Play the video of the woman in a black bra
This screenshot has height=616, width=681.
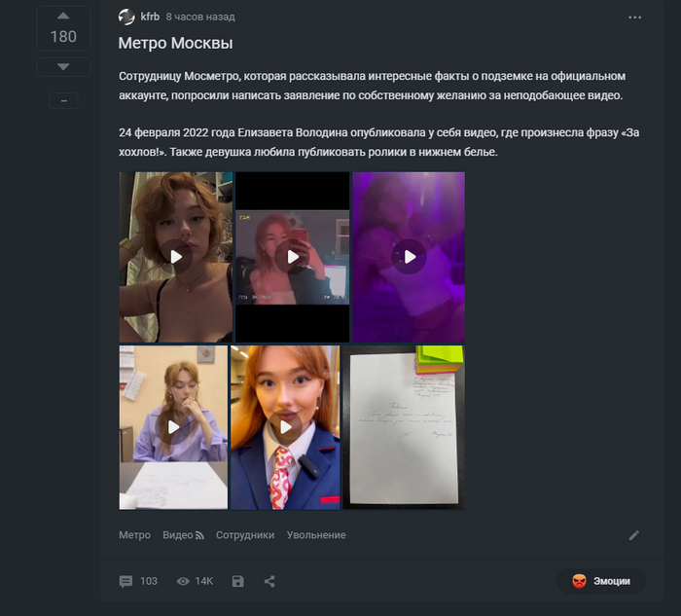175,257
